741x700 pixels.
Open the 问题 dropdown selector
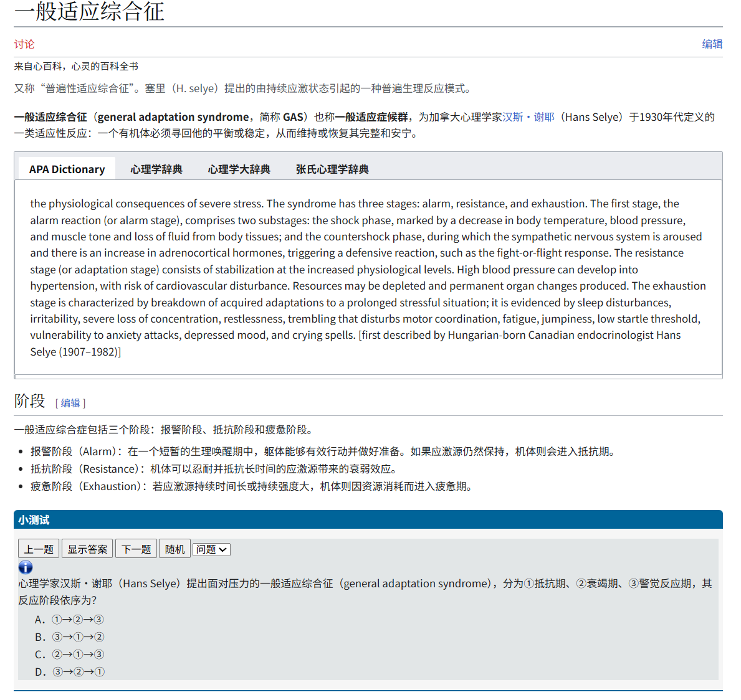tap(211, 549)
